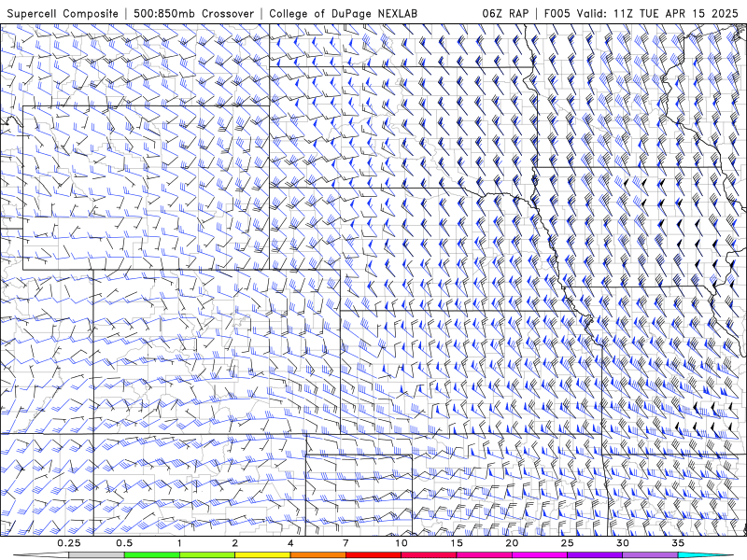
Task: Click the legend value 2
Action: point(235,543)
